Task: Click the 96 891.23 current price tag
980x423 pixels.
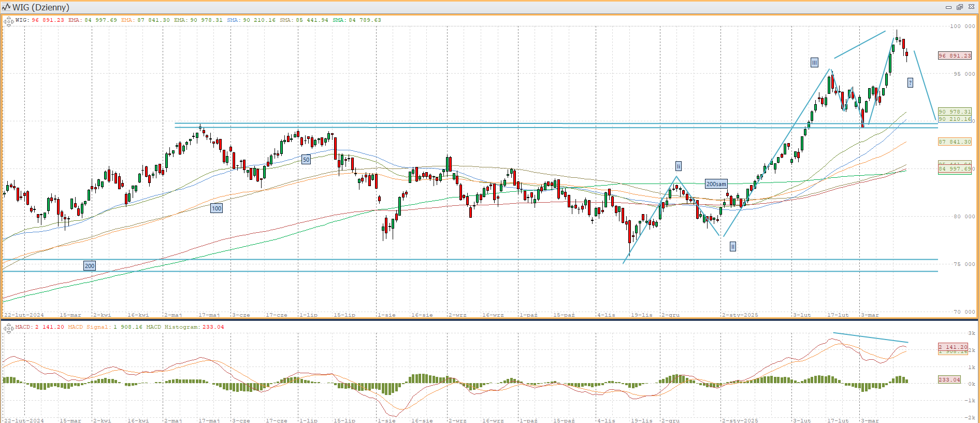Action: [955, 55]
